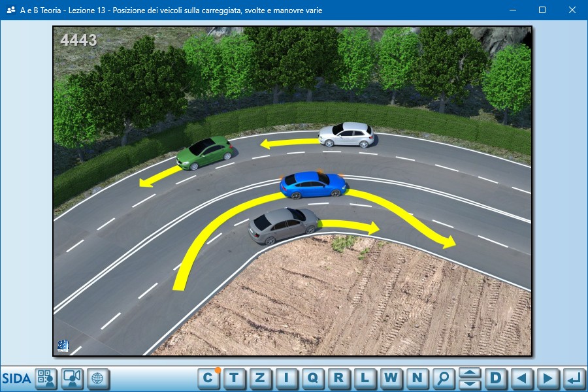
Task: Click the T toolbar button
Action: click(235, 378)
